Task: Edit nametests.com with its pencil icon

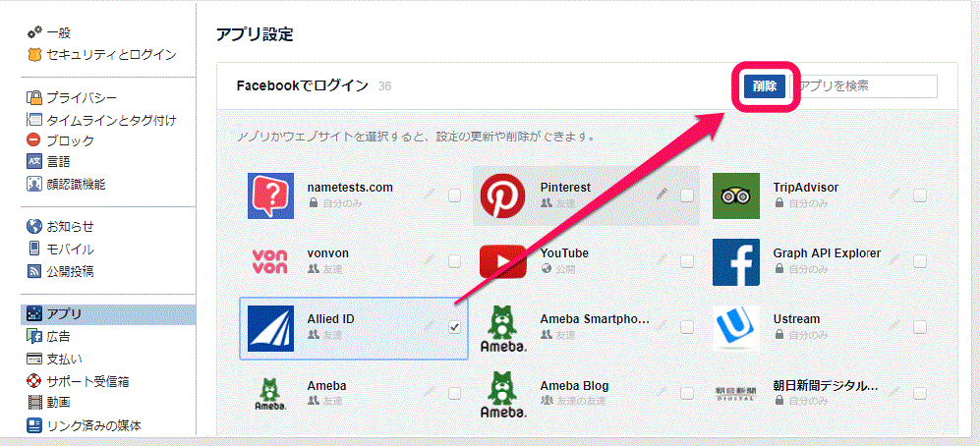Action: coord(429,195)
